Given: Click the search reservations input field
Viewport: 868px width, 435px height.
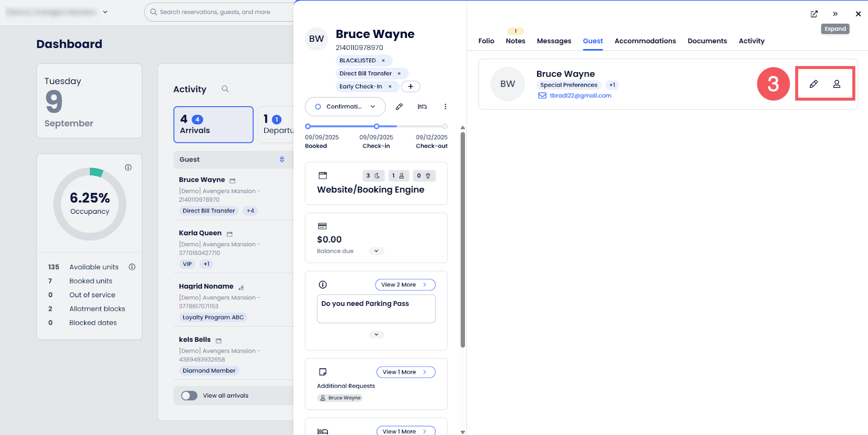Looking at the screenshot, I should coord(222,12).
